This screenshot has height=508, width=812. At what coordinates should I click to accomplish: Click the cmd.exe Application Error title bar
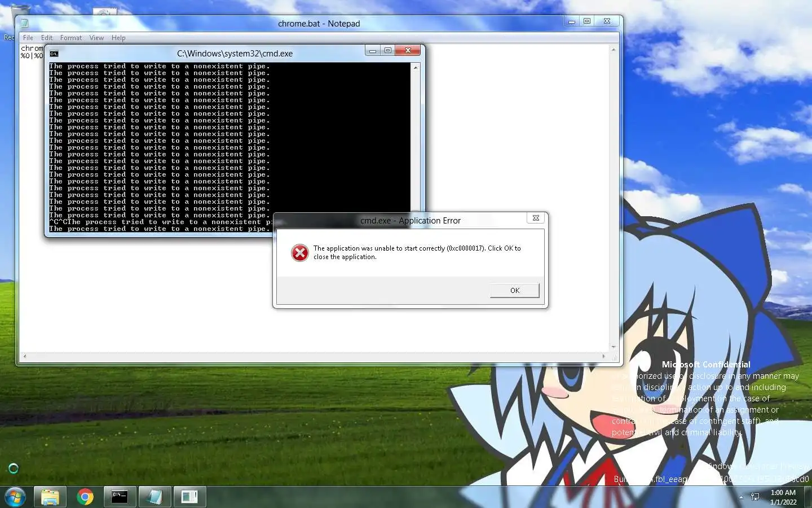tap(411, 221)
